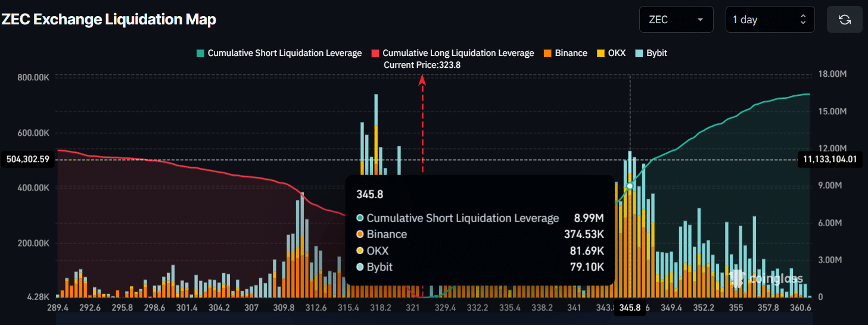The height and width of the screenshot is (325, 868).
Task: Click the refresh icon button
Action: click(x=844, y=20)
